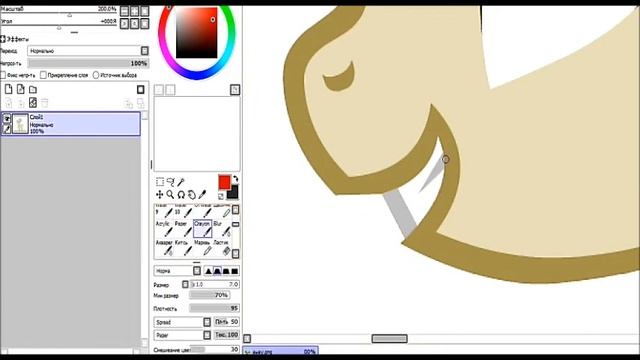Viewport: 640px width, 360px height.
Task: Create a new layer folder
Action: (33, 89)
